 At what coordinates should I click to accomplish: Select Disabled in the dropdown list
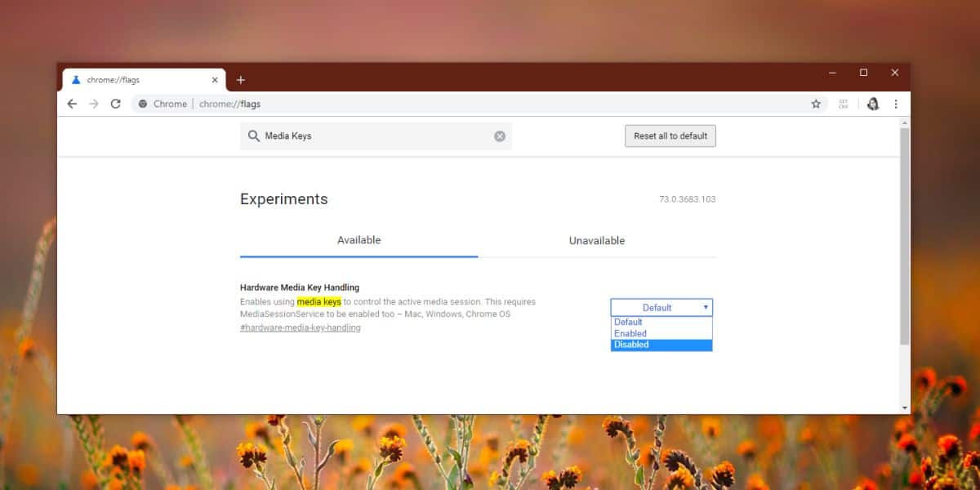[661, 345]
